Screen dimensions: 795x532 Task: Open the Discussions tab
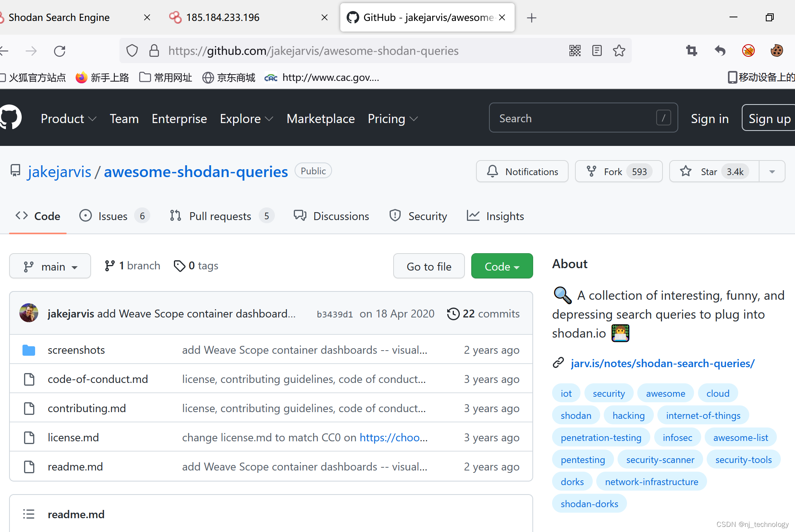[x=331, y=216]
